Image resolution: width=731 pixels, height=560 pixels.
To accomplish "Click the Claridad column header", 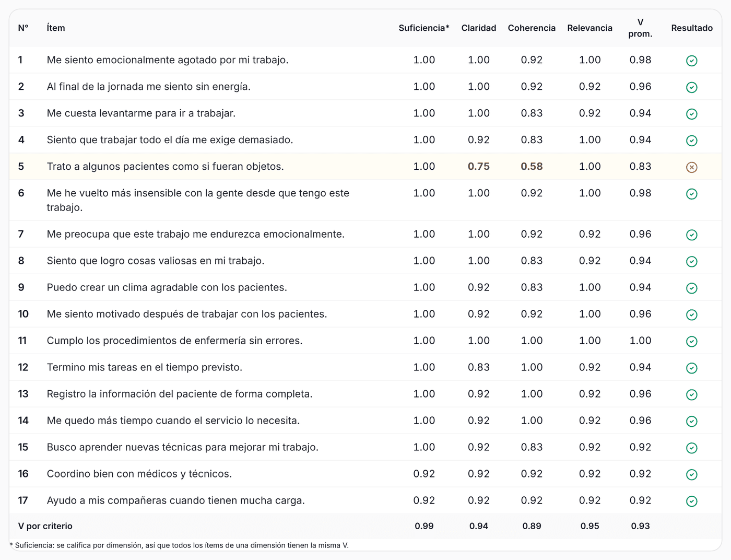I will (x=479, y=28).
